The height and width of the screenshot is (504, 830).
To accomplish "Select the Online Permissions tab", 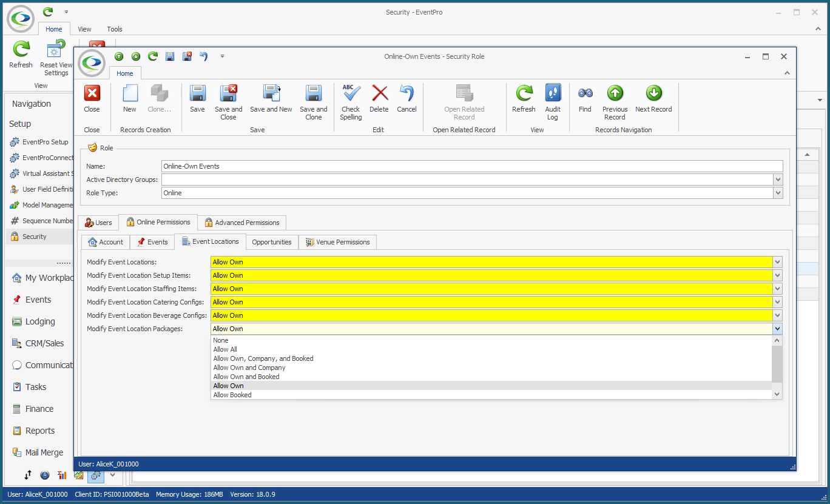I will pyautogui.click(x=158, y=222).
